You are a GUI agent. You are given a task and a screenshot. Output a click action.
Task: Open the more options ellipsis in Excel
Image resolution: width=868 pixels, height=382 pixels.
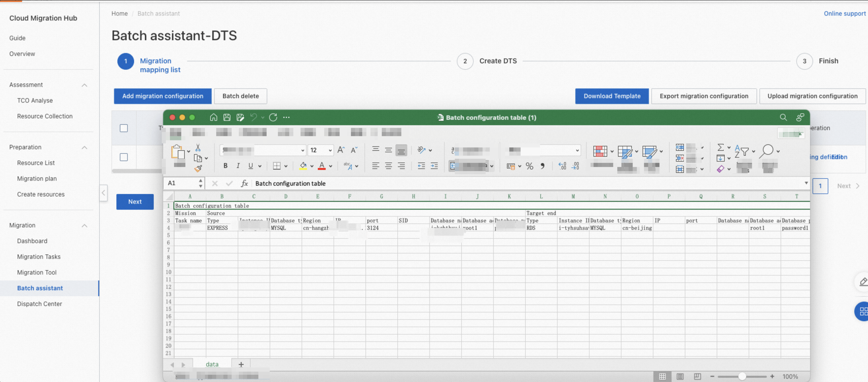286,117
